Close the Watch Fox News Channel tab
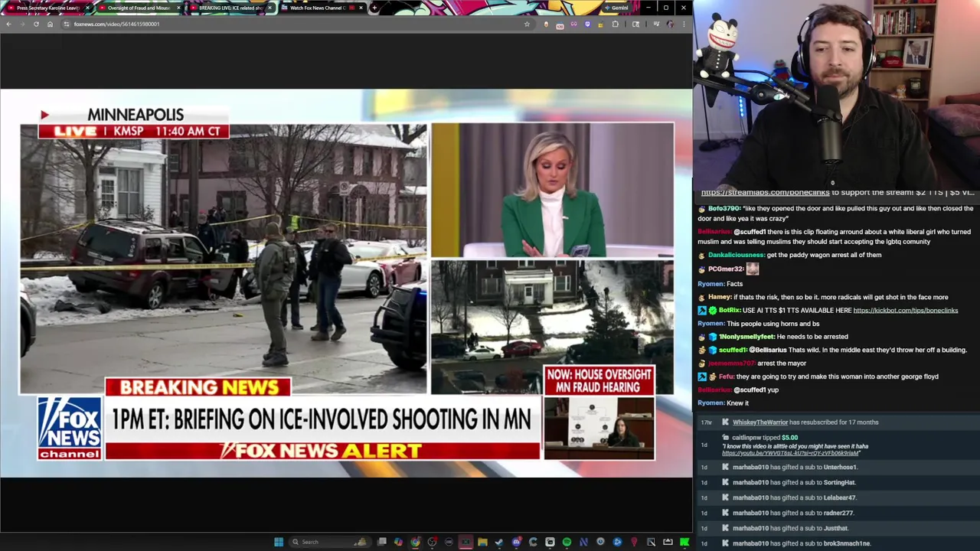Viewport: 980px width, 551px height. click(361, 8)
